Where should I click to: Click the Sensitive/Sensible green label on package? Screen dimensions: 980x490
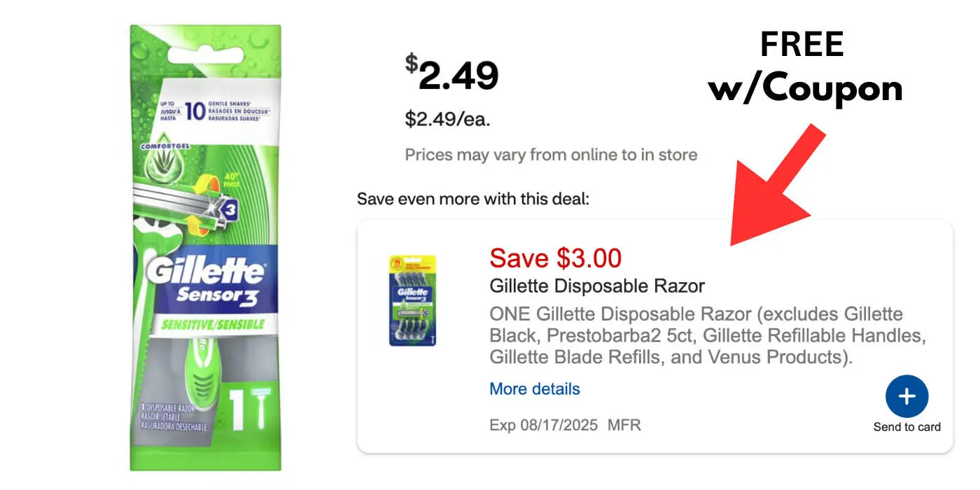point(213,324)
